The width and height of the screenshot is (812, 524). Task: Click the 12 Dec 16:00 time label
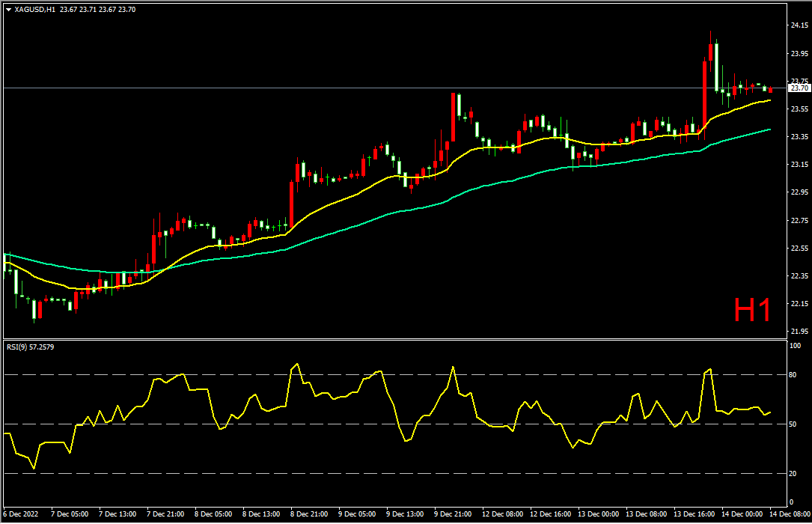551,514
